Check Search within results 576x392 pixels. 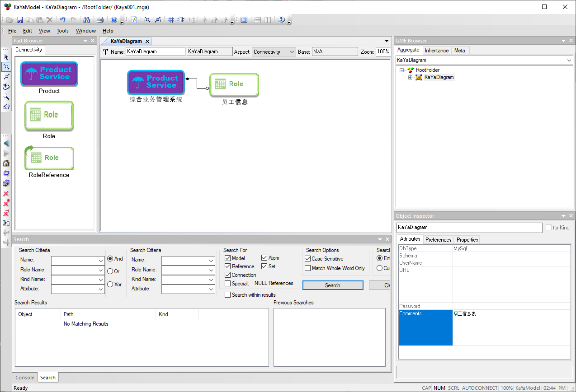point(228,295)
